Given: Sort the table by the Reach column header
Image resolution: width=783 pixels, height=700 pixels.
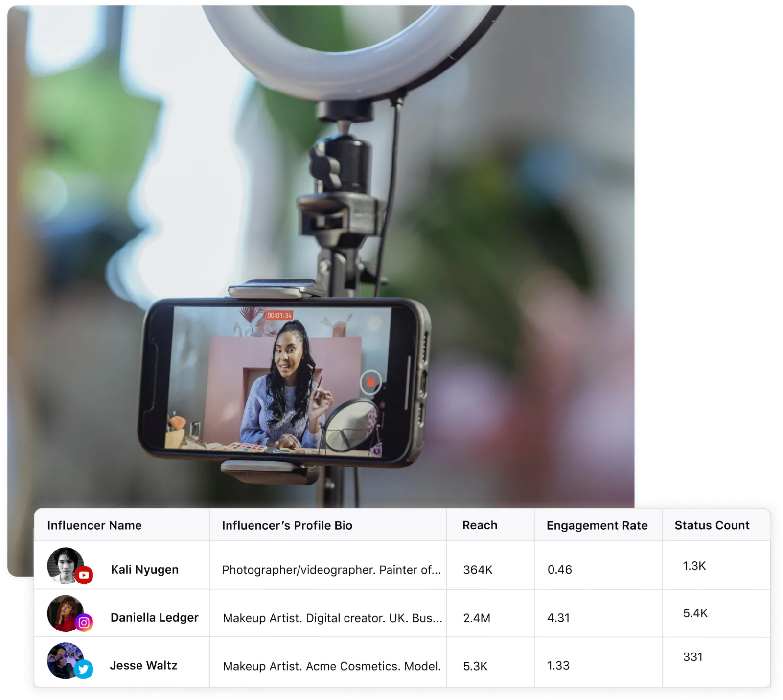Looking at the screenshot, I should coord(480,525).
